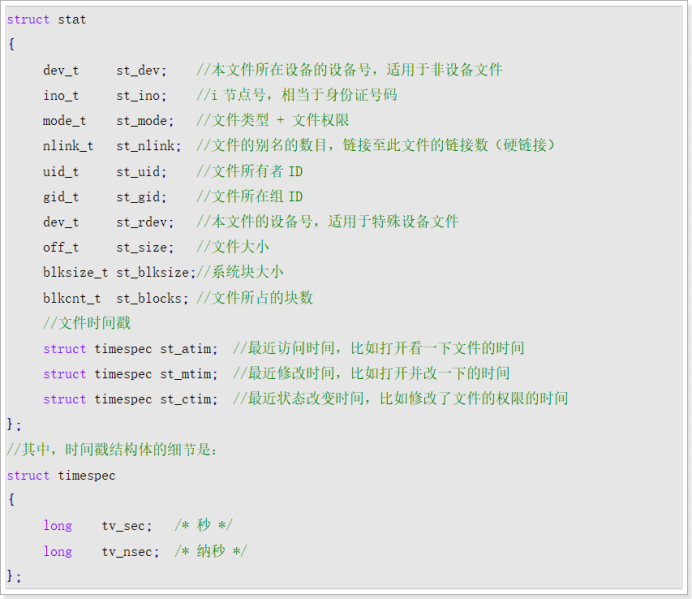Viewport: 692px width, 599px height.
Task: Click the comment about 特殊设备文件
Action: (x=327, y=222)
